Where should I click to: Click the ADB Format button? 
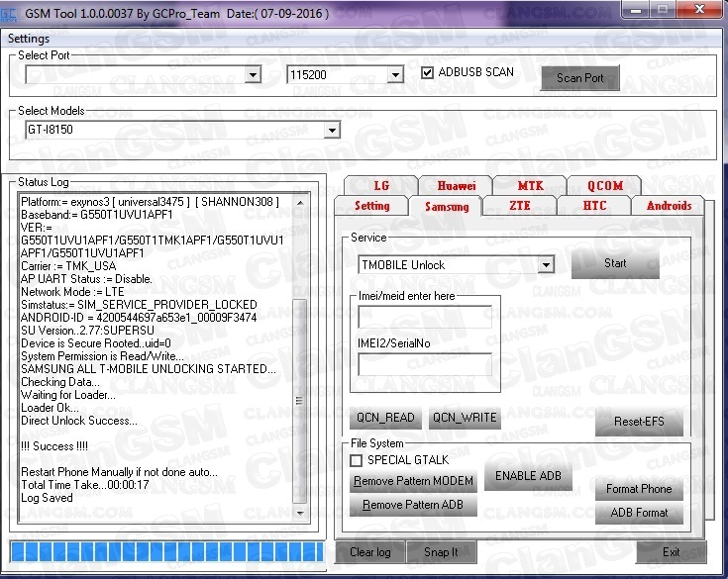tap(639, 513)
